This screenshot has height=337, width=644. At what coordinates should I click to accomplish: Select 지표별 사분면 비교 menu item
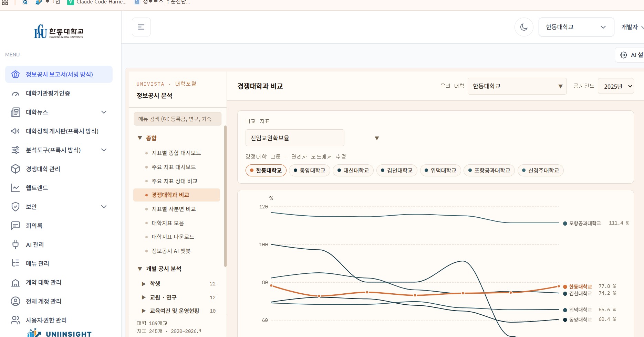176,209
